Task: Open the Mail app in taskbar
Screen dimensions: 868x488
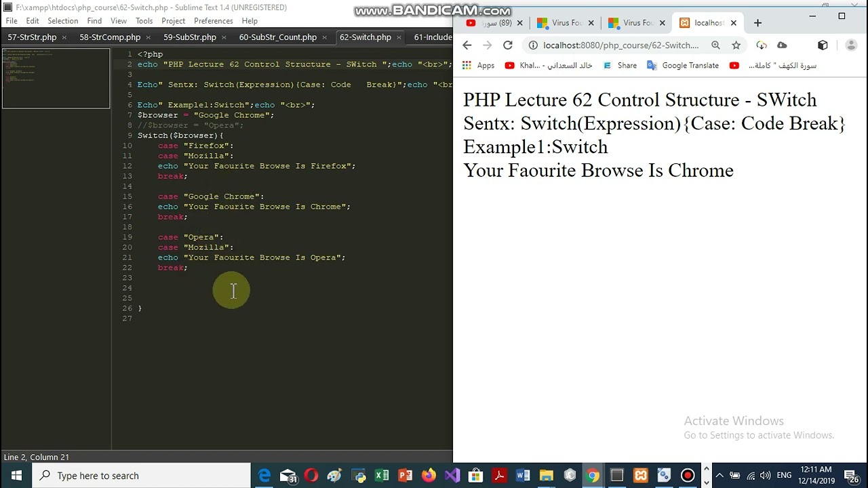Action: 288,476
